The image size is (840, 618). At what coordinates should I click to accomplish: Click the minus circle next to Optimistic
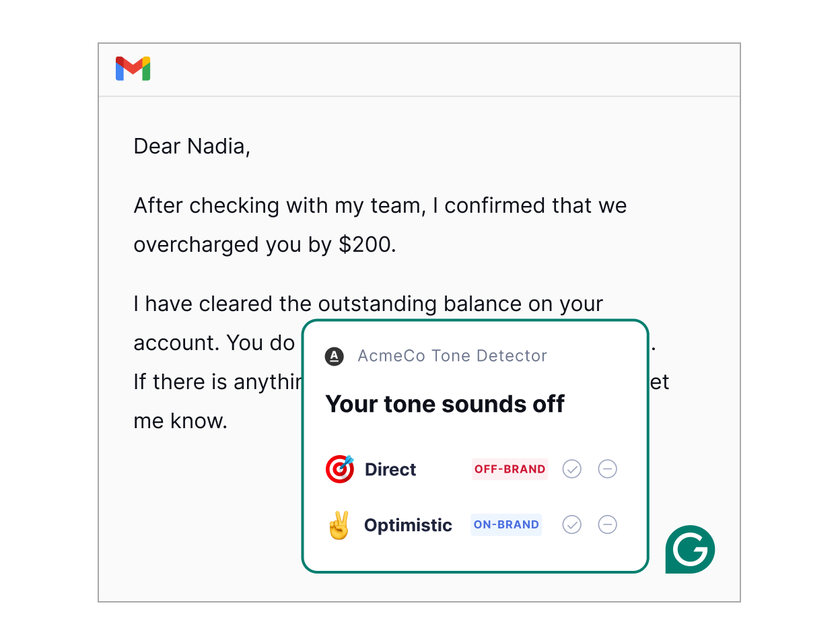[x=608, y=524]
